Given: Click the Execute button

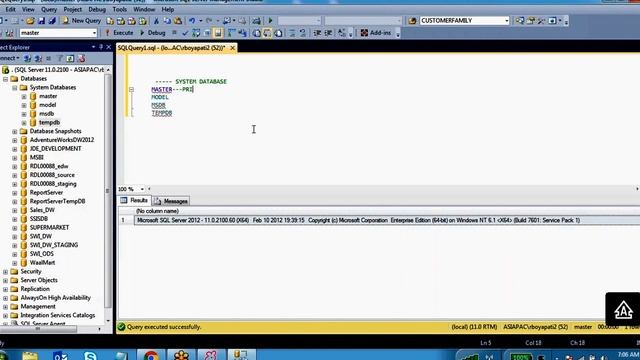Looking at the screenshot, I should [119, 33].
